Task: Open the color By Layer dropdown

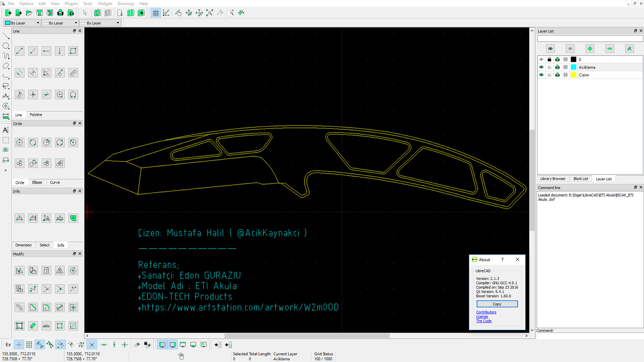Action: click(22, 23)
